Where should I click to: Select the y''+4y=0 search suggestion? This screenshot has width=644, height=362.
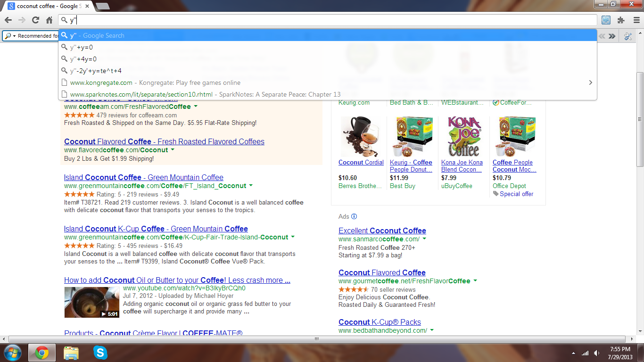tap(83, 59)
